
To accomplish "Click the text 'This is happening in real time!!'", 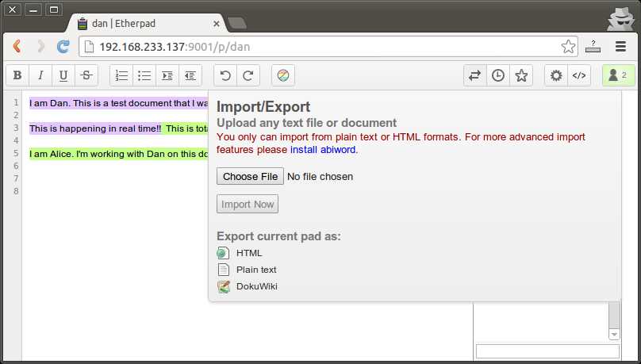I will pos(95,128).
